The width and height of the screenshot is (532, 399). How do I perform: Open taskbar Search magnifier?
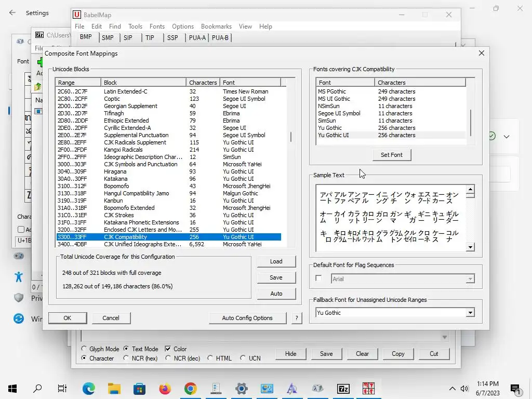[x=37, y=389]
